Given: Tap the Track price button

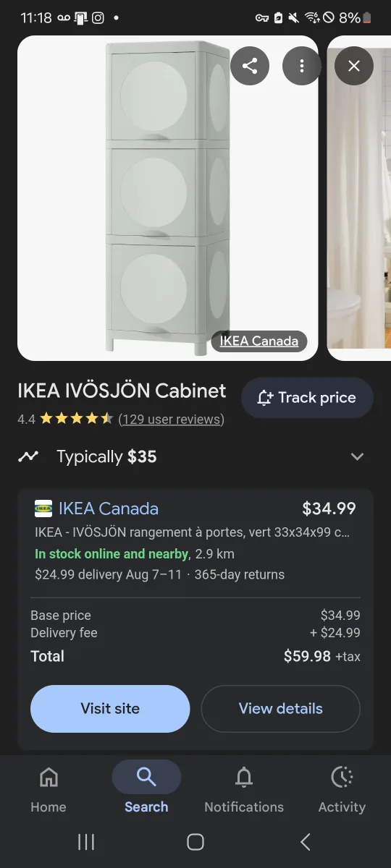Looking at the screenshot, I should tap(308, 398).
